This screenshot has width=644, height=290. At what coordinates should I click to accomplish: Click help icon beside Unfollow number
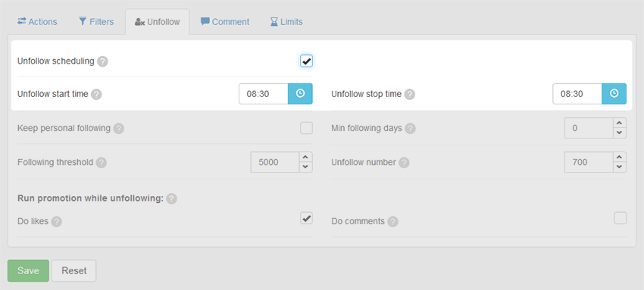tap(404, 163)
